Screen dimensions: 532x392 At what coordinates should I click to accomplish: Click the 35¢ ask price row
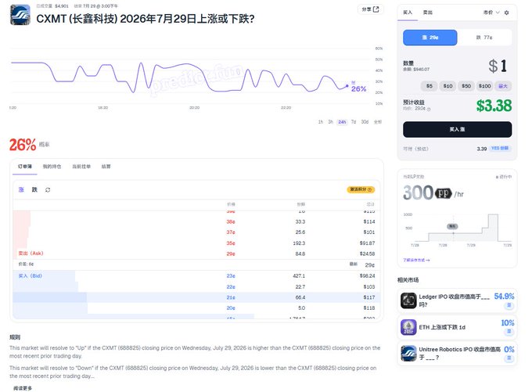(196, 243)
